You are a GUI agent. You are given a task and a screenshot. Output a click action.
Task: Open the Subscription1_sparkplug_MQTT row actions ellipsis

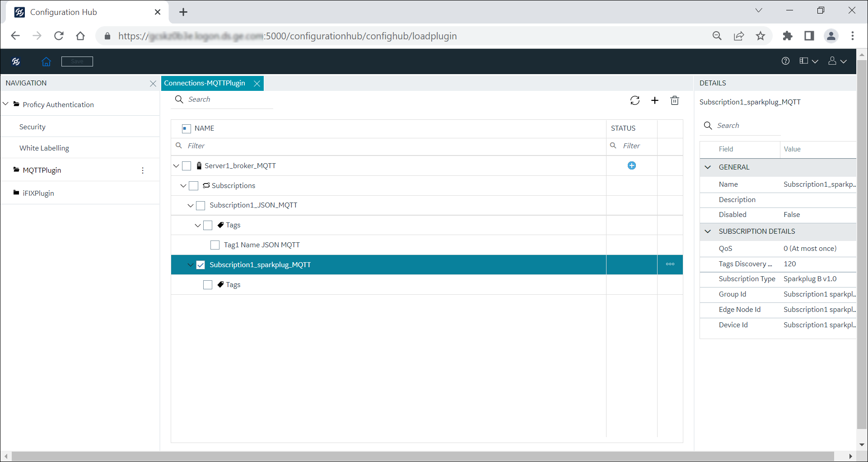pyautogui.click(x=670, y=264)
